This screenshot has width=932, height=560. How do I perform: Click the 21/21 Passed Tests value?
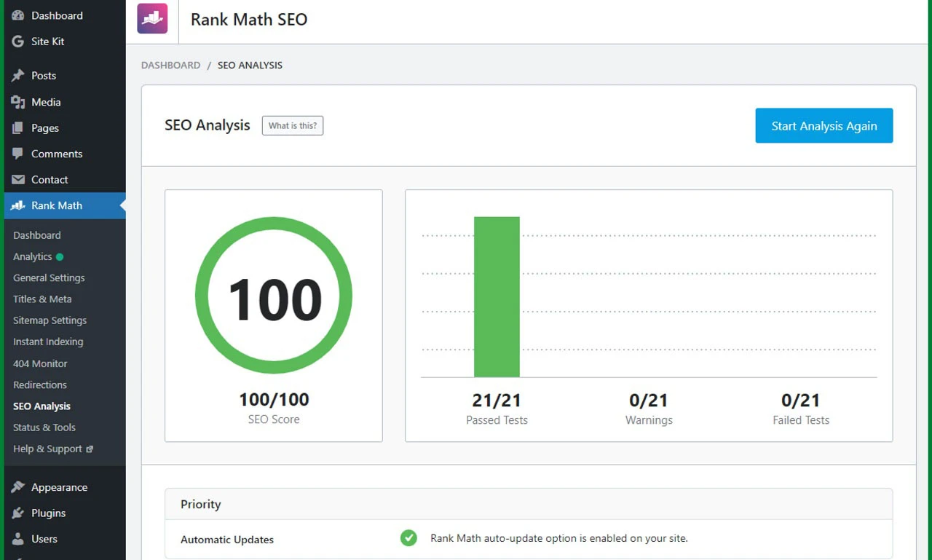point(497,401)
